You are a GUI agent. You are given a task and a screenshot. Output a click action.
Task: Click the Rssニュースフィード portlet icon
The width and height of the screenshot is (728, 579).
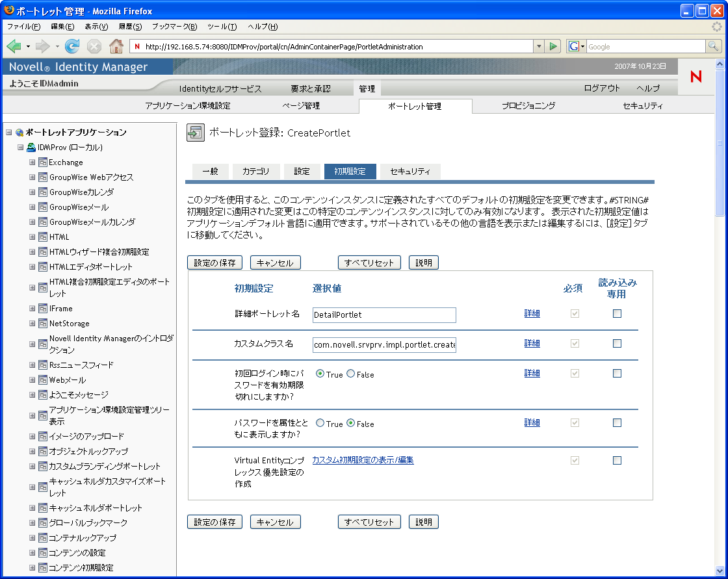(43, 365)
